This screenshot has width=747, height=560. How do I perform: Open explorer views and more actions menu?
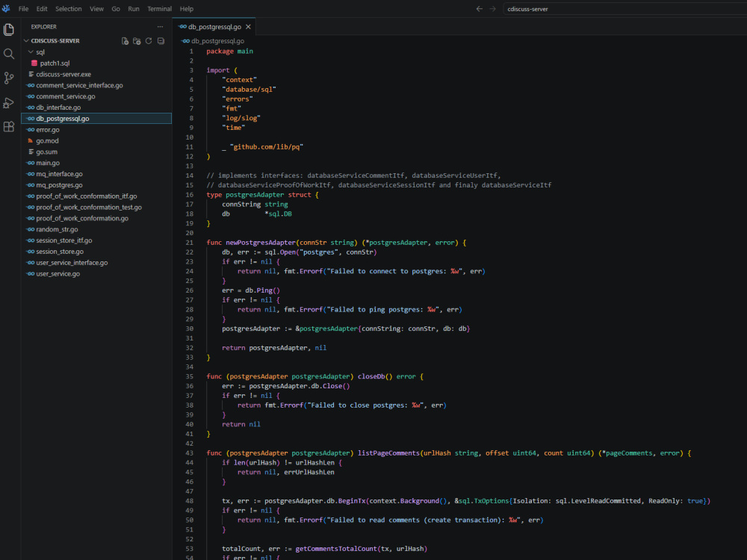point(160,27)
